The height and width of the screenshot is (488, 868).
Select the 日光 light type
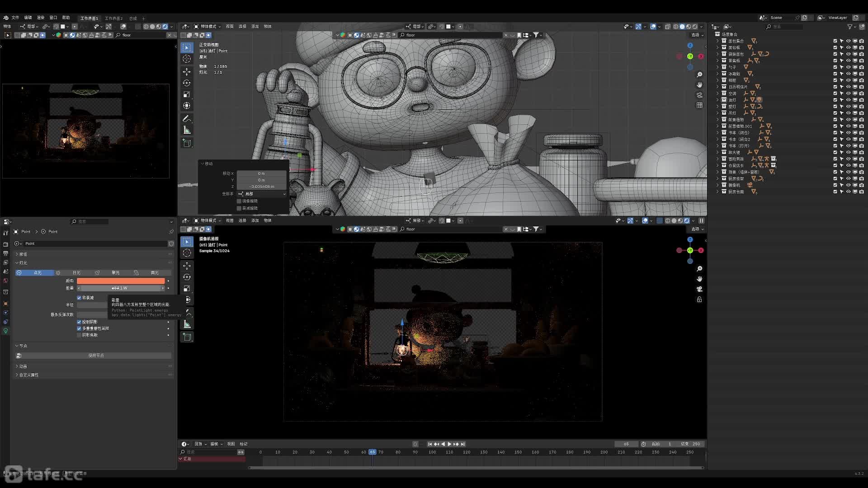pos(76,273)
